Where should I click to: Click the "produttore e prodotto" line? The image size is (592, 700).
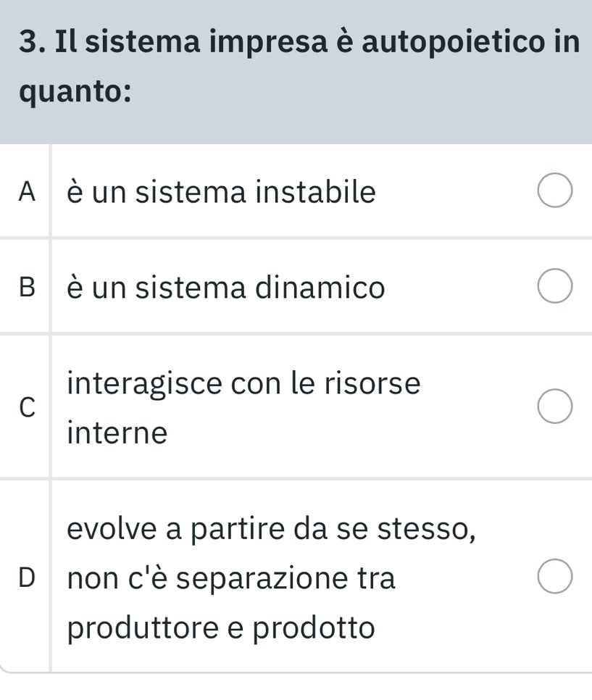[x=222, y=628]
